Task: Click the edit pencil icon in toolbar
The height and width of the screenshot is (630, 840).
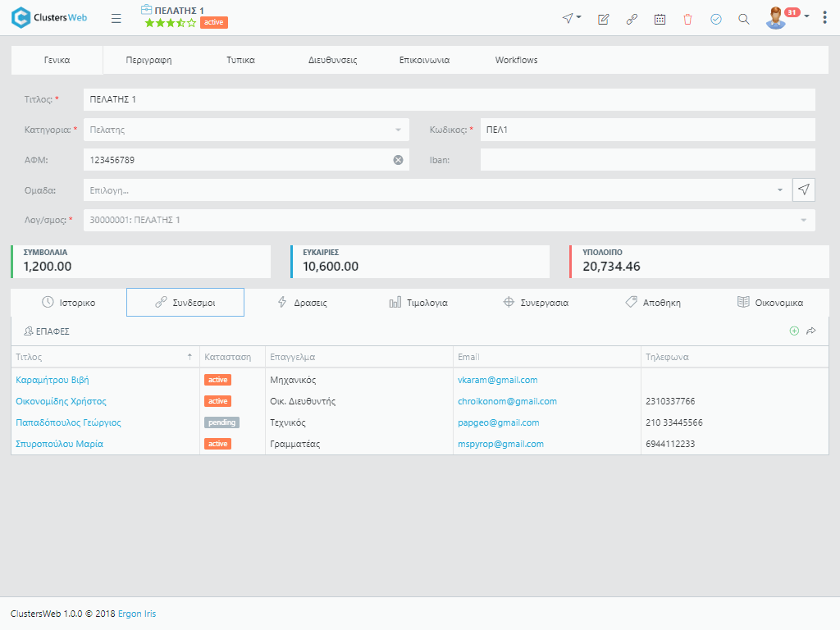Action: [x=604, y=19]
